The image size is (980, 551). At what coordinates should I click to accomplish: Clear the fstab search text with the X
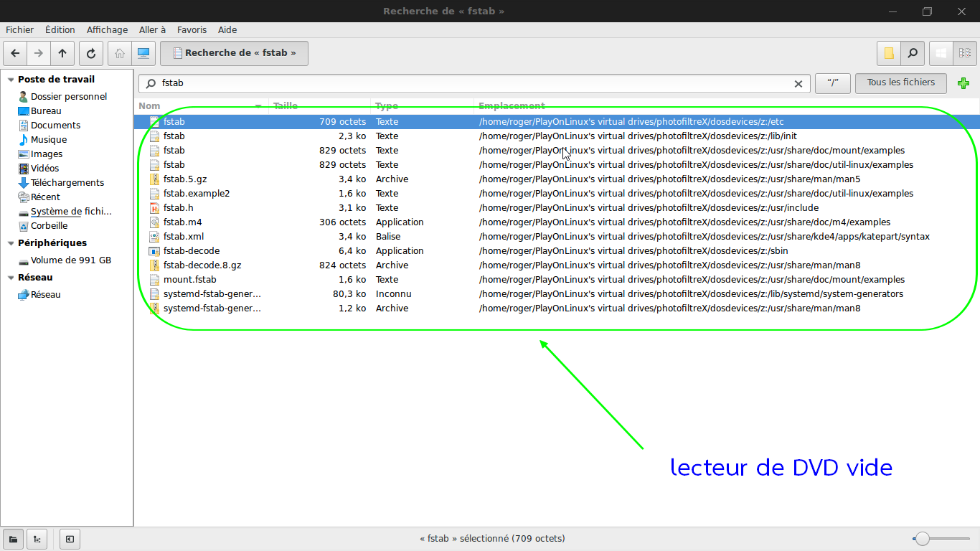[x=798, y=84]
